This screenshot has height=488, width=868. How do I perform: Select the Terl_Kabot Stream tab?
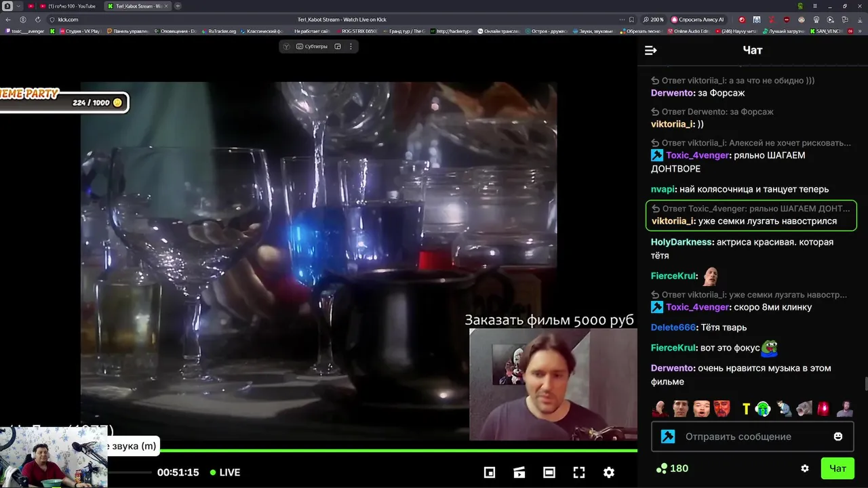click(139, 6)
